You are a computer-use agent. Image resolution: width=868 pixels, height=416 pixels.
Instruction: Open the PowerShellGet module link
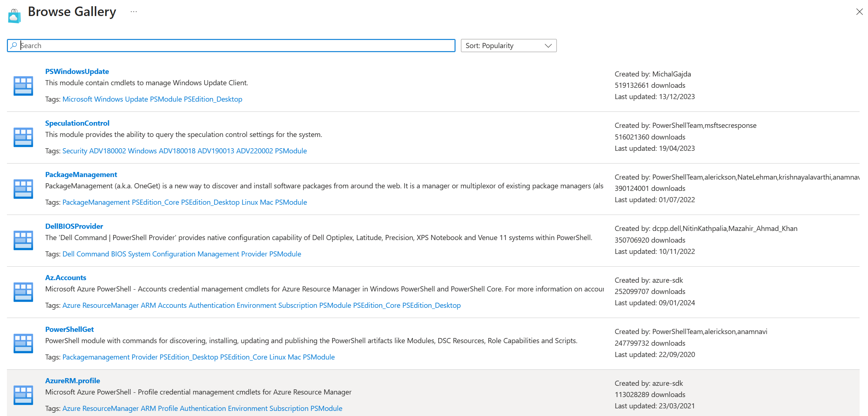pos(69,329)
